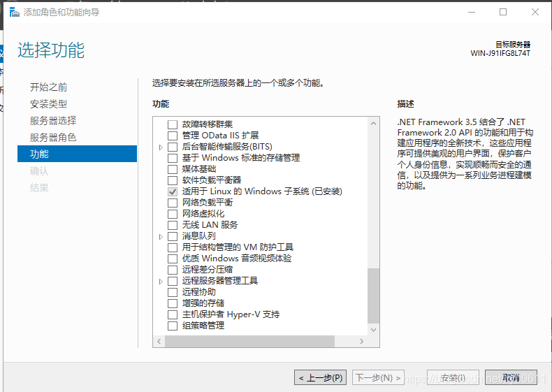Screen dimensions: 552x392
Task: Maximize the 添加角色和功能向导 window
Action: [x=503, y=12]
